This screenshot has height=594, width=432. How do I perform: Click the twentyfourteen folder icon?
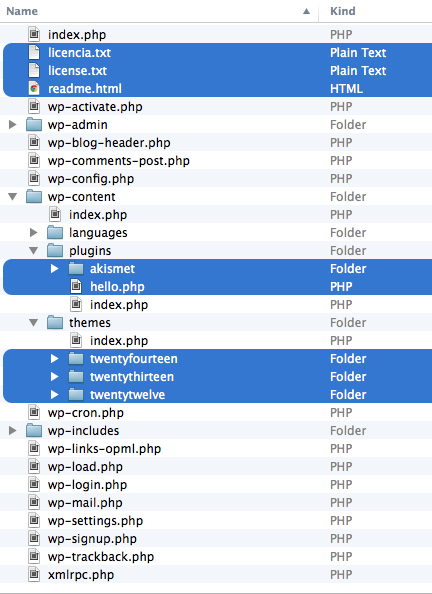coord(76,359)
